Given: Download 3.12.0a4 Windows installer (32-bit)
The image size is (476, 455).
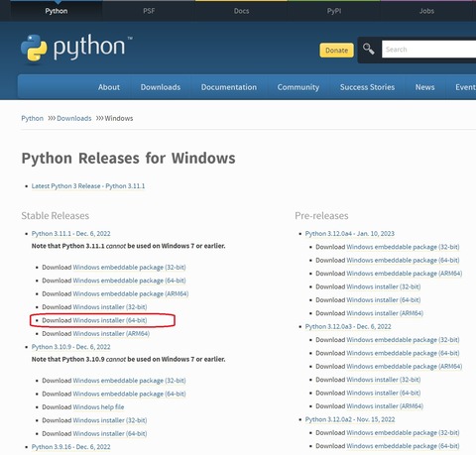Looking at the screenshot, I should (x=384, y=286).
